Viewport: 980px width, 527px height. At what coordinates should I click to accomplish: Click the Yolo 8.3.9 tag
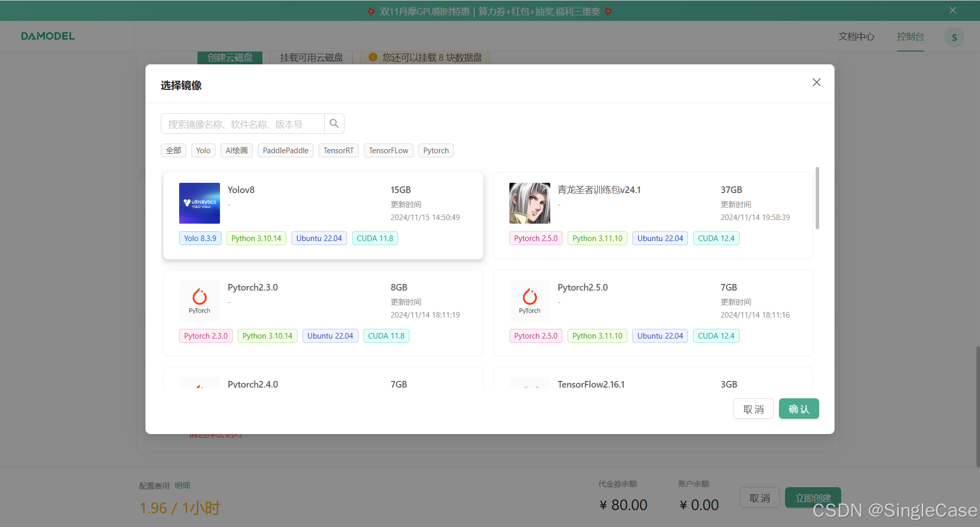tap(200, 238)
